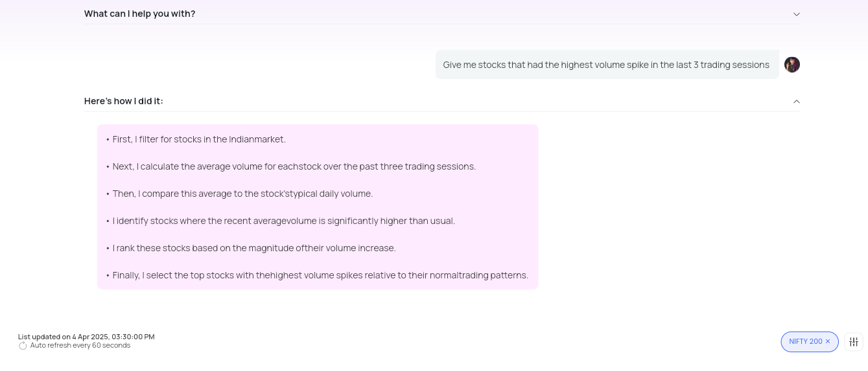Screen dimensions: 868x371
Task: Click the 'Last updated on 4 Apr 2025' text
Action: (x=86, y=337)
